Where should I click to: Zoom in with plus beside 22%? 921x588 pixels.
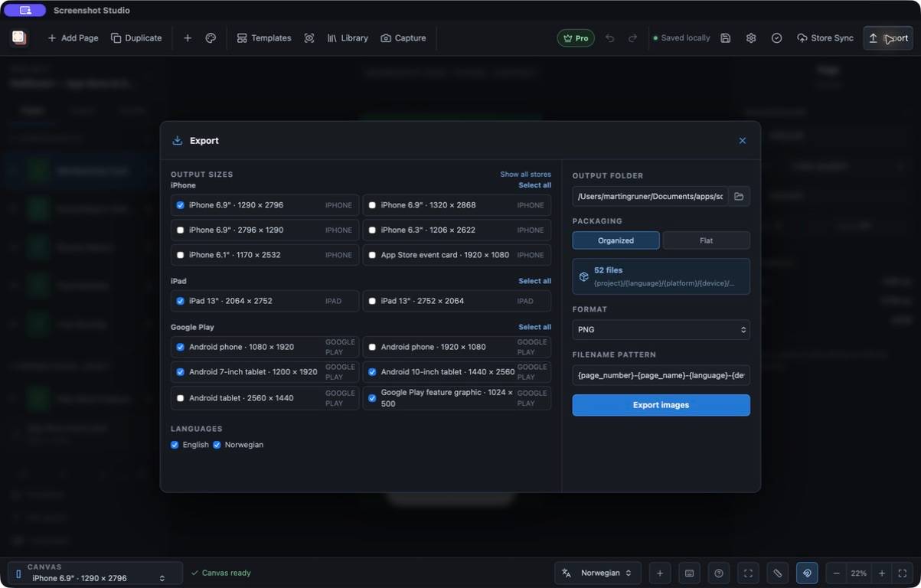point(882,573)
